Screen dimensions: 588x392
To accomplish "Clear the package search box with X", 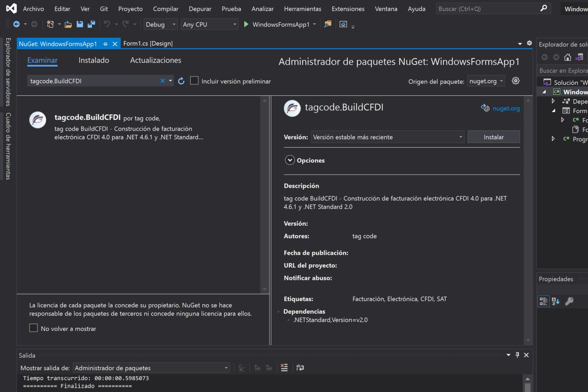I will (x=162, y=81).
